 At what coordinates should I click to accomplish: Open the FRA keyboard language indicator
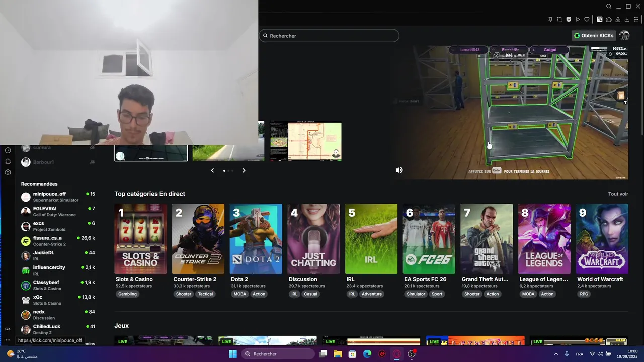580,354
